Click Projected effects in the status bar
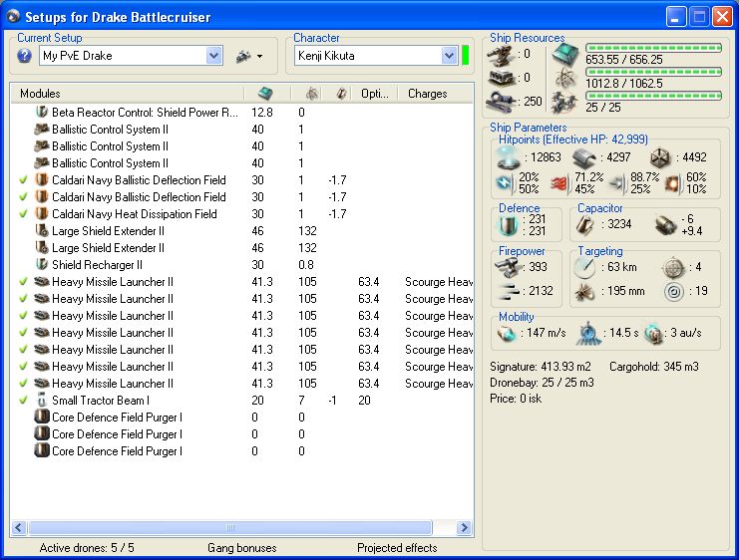Image resolution: width=739 pixels, height=560 pixels. [x=397, y=548]
